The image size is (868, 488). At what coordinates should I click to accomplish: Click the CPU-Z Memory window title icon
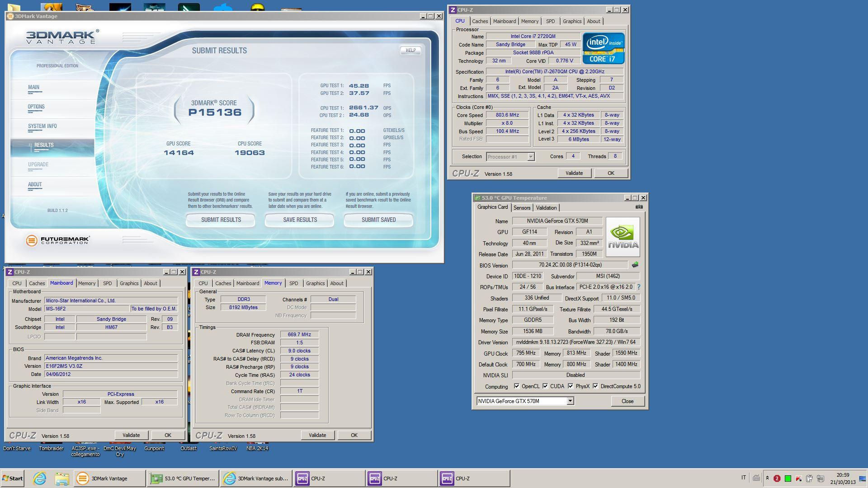coord(196,272)
